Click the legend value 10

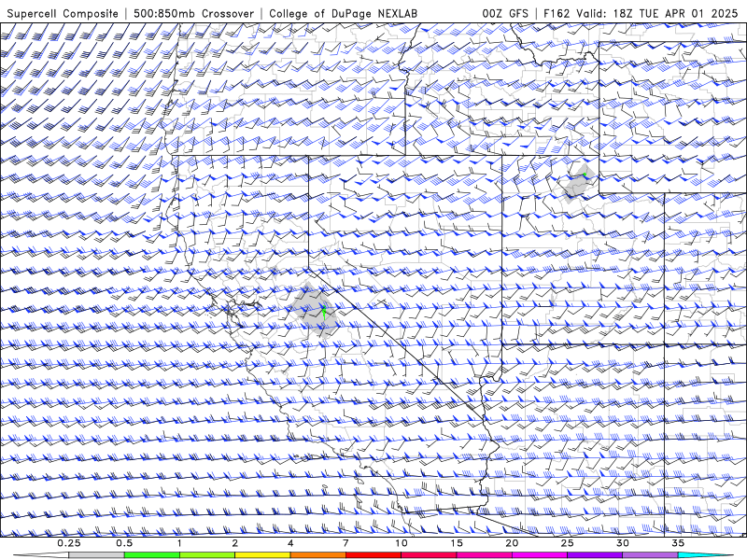(402, 543)
